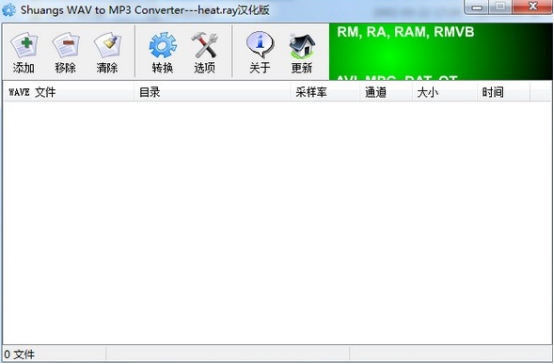Image resolution: width=554 pixels, height=364 pixels.
Task: Close the WAV to MP3 Converter window
Action: [532, 7]
